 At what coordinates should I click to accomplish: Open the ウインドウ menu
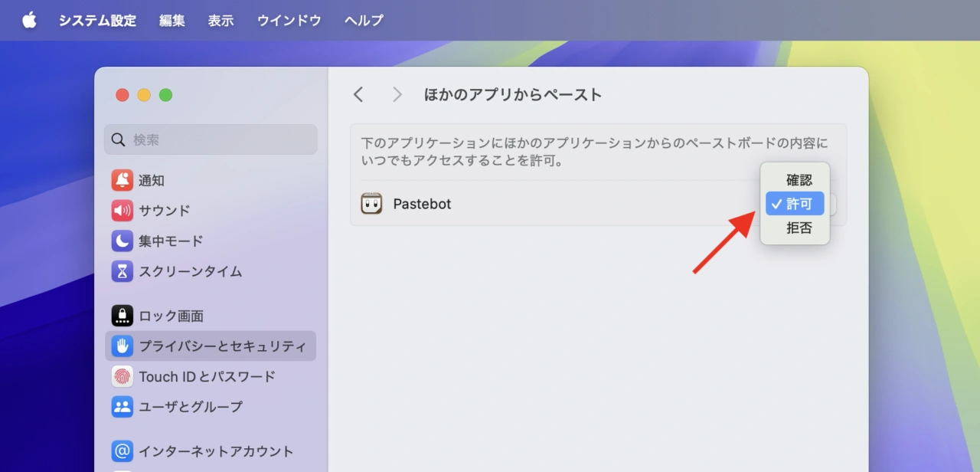(x=289, y=21)
